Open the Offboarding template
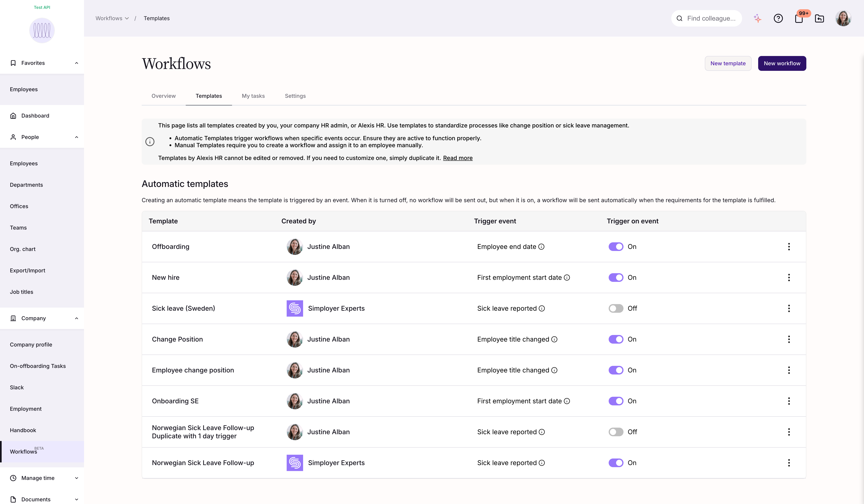The image size is (864, 504). coord(170,247)
